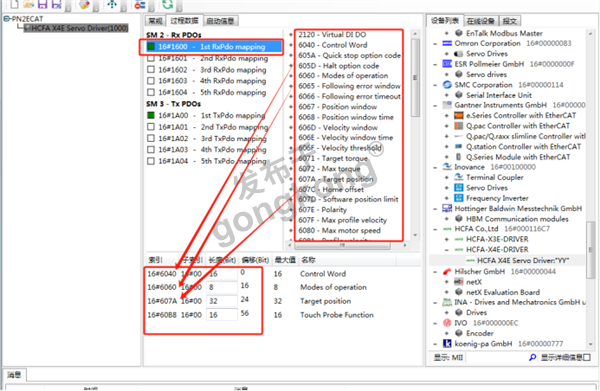
Task: Click the ESR Pollmeier vendor logo icon
Action: point(447,64)
